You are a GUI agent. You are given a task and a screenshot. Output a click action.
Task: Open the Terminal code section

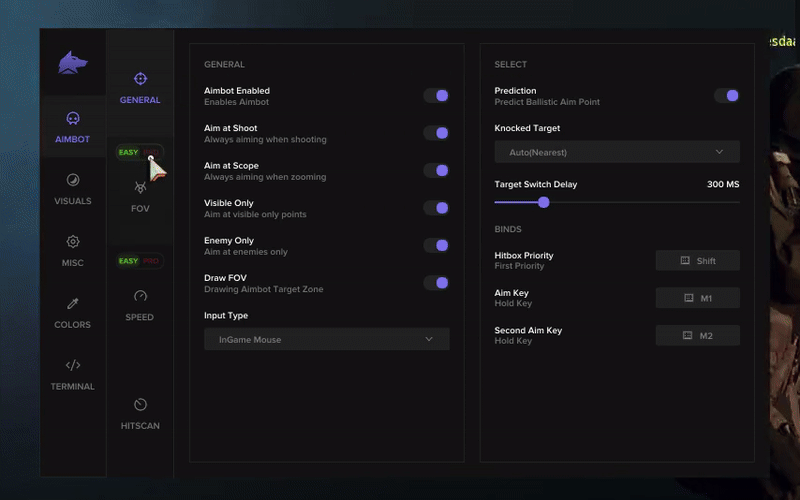(x=72, y=374)
